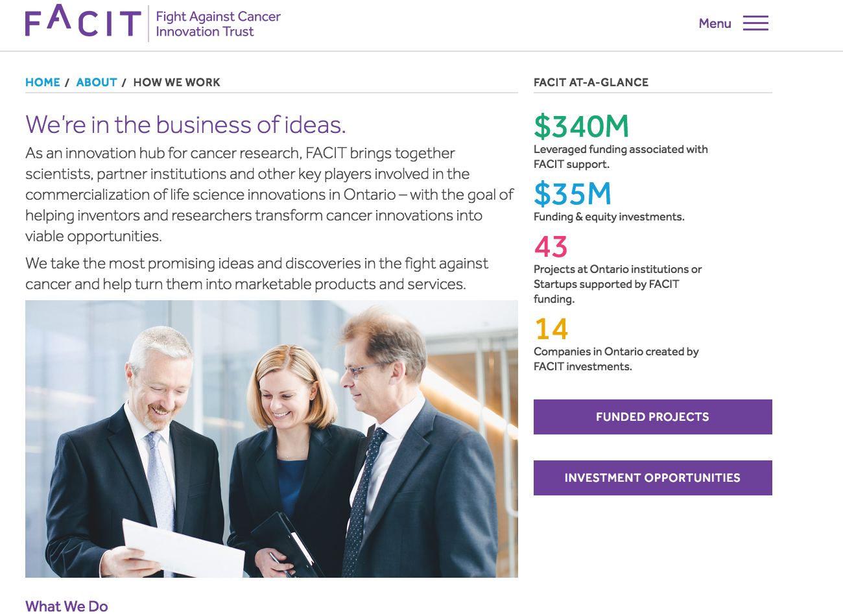Viewport: 843px width, 616px height.
Task: Click the "We're in the business of ideas" heading
Action: pos(185,124)
